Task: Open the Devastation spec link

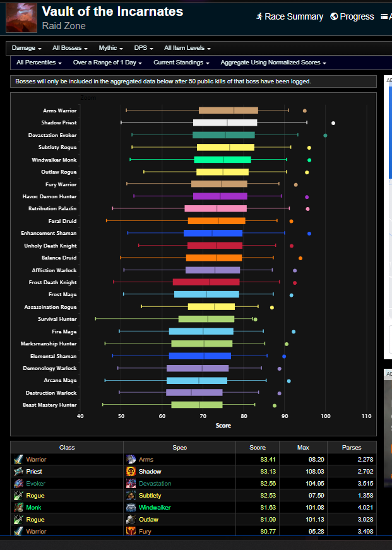Action: click(x=155, y=483)
